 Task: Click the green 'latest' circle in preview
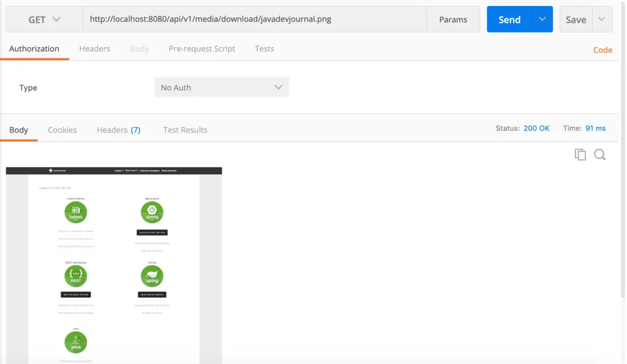coord(75,212)
